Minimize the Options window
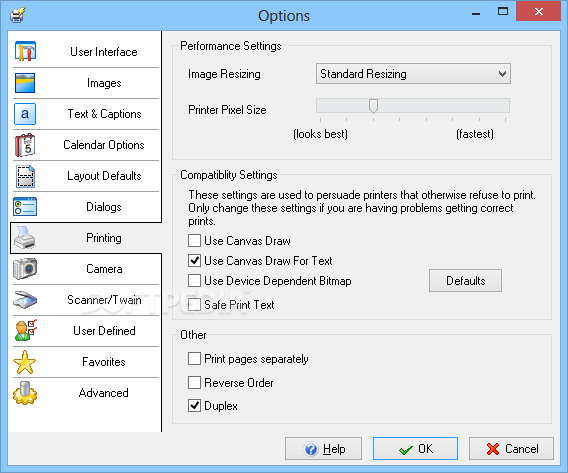Screen dimensions: 568x473 pyautogui.click(x=476, y=12)
